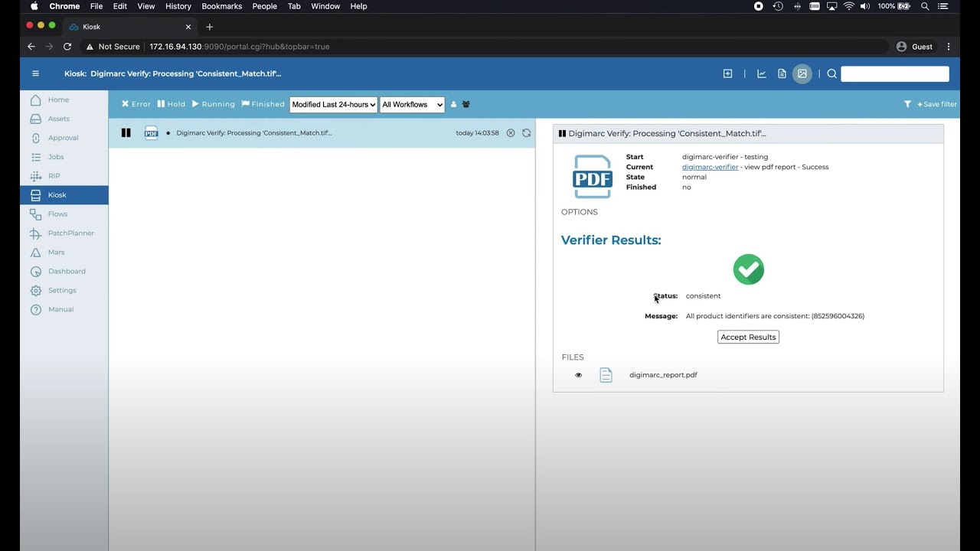This screenshot has width=980, height=551.
Task: Click the user group filter icon
Action: pyautogui.click(x=466, y=105)
